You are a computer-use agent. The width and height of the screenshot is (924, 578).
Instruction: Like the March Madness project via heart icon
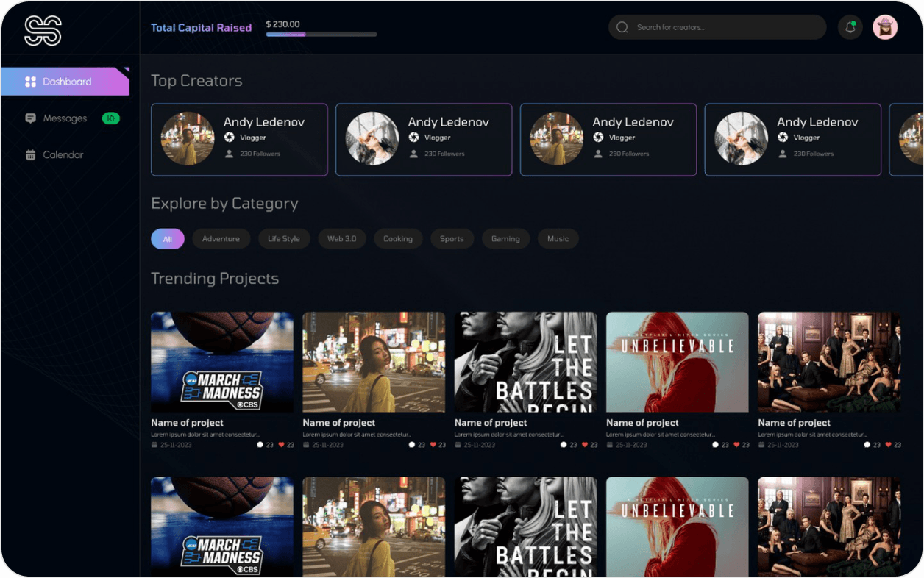pyautogui.click(x=281, y=445)
